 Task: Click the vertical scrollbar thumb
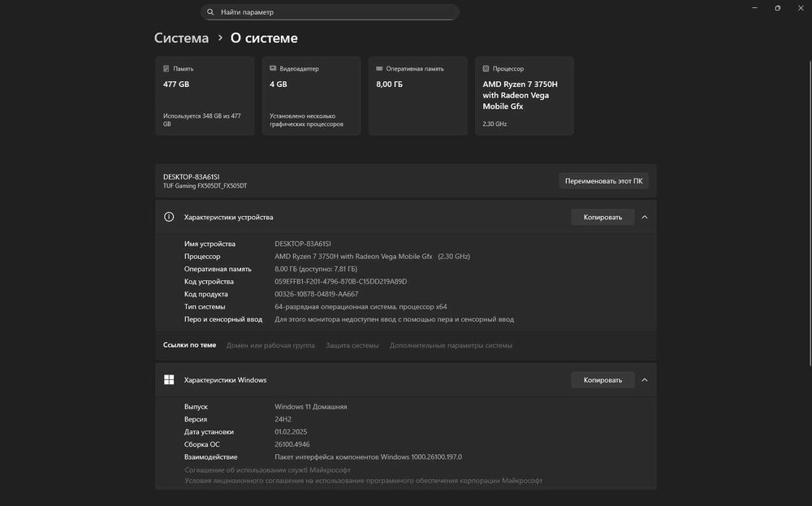pyautogui.click(x=810, y=214)
